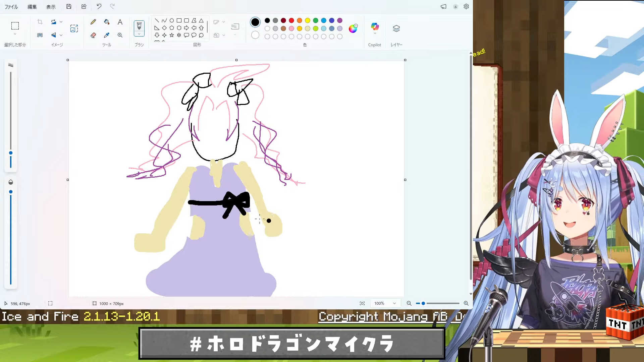Open the 表示 menu
This screenshot has width=644, height=362.
pyautogui.click(x=51, y=7)
